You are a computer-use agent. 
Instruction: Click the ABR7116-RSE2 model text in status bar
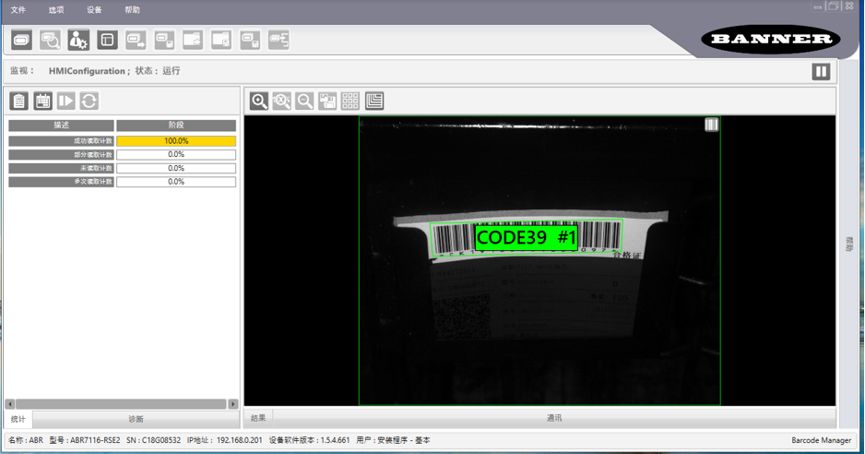(95, 440)
